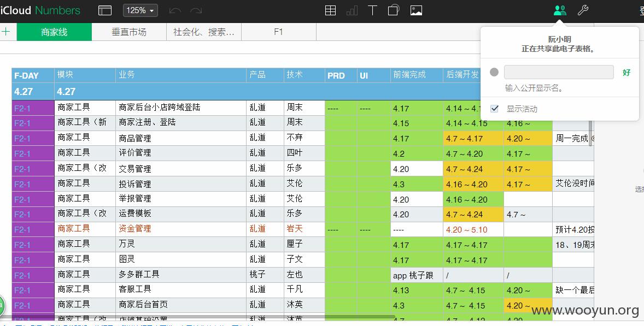This screenshot has width=644, height=326.
Task: Click the undo arrow icon
Action: click(x=175, y=11)
